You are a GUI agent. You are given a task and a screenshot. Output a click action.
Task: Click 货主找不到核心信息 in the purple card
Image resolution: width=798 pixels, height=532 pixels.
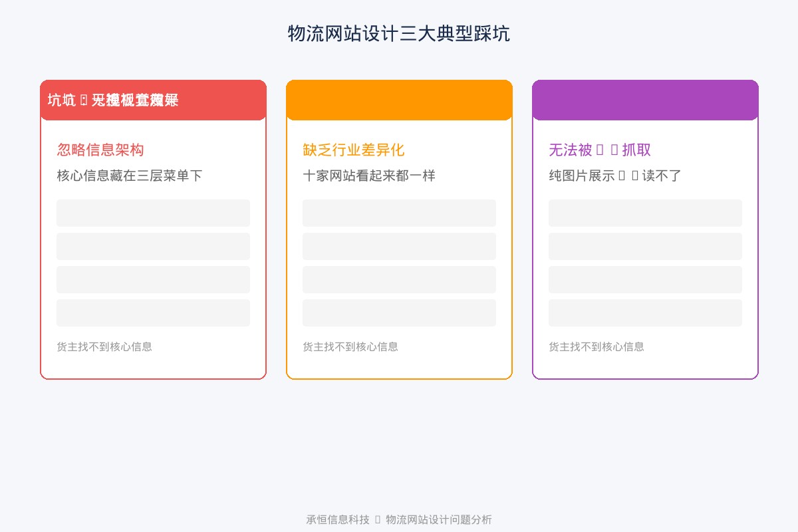[597, 346]
